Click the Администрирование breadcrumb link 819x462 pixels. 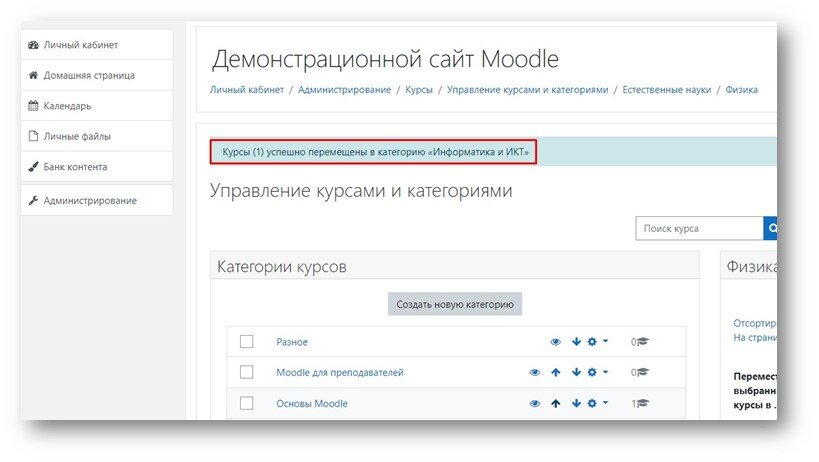pyautogui.click(x=344, y=90)
